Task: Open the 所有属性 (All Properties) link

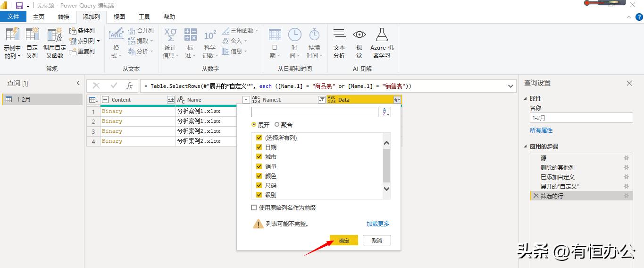Action: point(541,130)
